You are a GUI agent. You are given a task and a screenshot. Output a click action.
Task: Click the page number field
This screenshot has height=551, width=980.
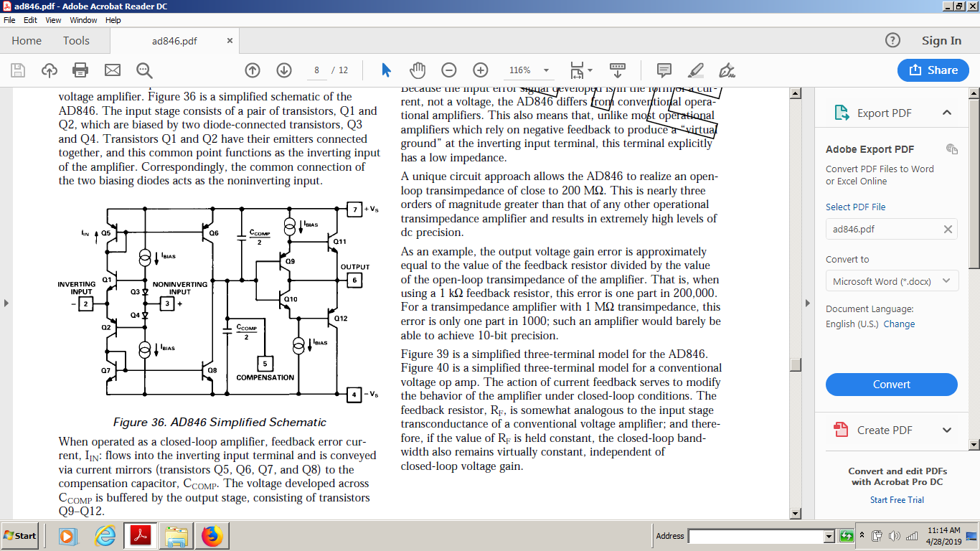coord(316,70)
